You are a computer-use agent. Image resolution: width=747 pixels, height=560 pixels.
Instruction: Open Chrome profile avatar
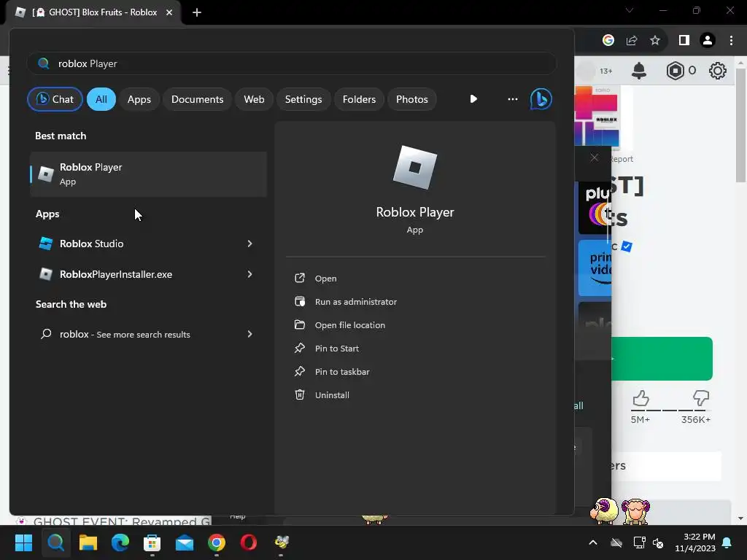point(708,41)
